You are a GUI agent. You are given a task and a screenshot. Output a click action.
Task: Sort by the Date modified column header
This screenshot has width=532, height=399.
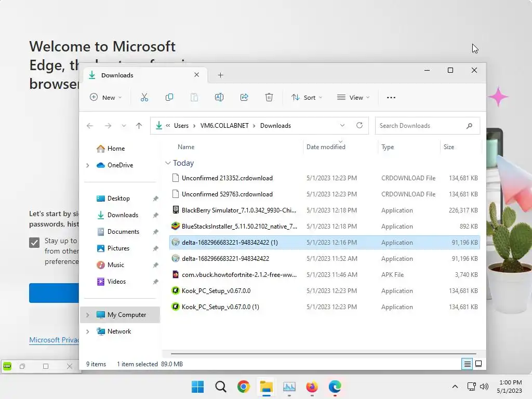tap(326, 147)
